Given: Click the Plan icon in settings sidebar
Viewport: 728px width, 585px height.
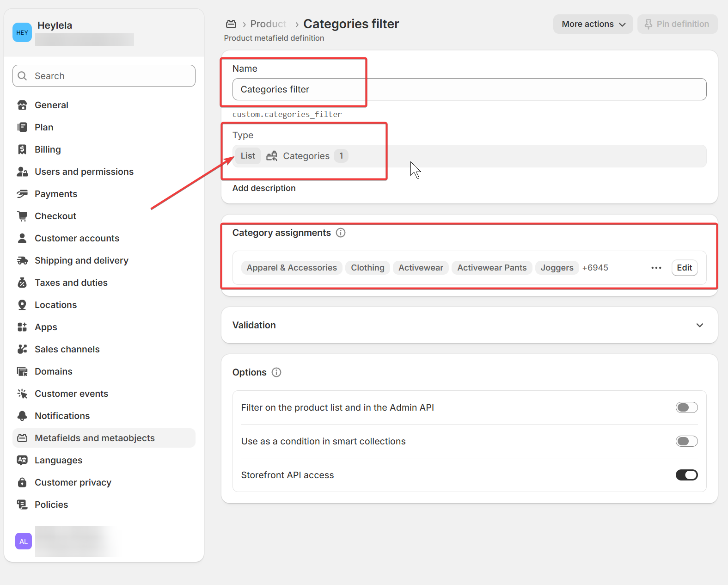Looking at the screenshot, I should pyautogui.click(x=22, y=127).
